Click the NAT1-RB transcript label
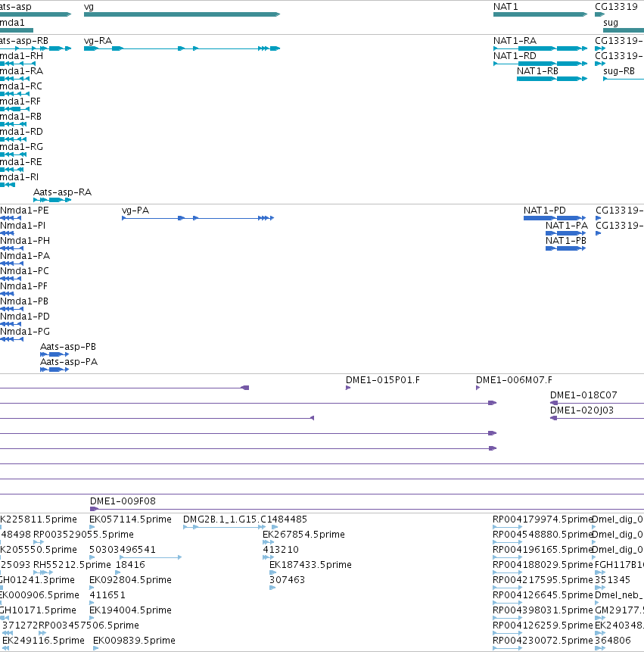644x652 pixels. pos(537,71)
